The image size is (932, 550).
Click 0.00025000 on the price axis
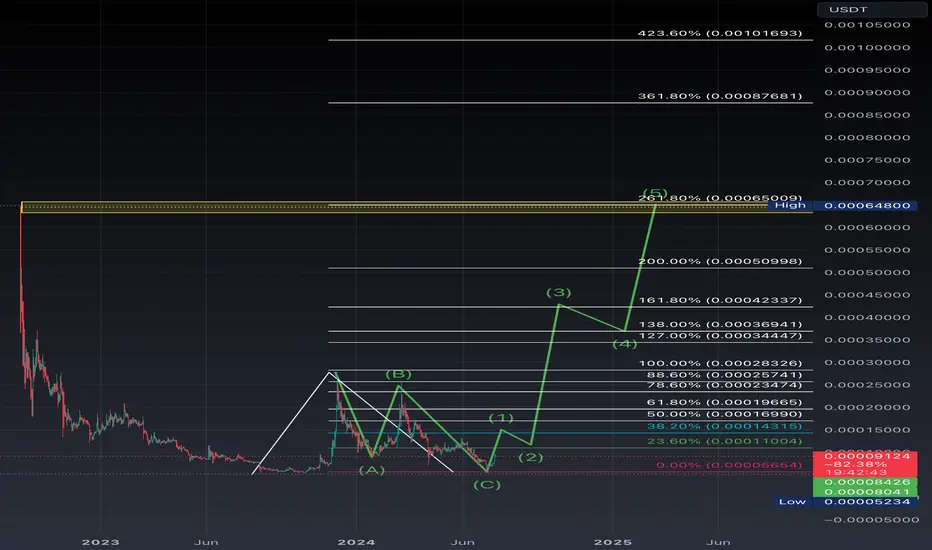click(867, 385)
